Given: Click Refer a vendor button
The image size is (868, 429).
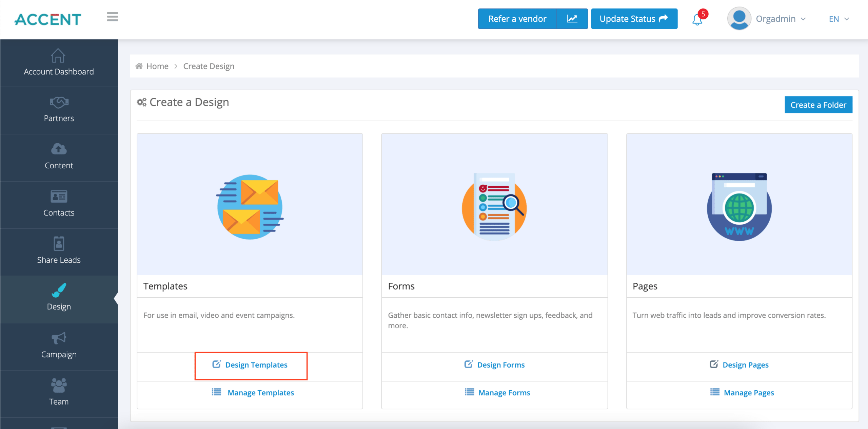Looking at the screenshot, I should click(517, 19).
